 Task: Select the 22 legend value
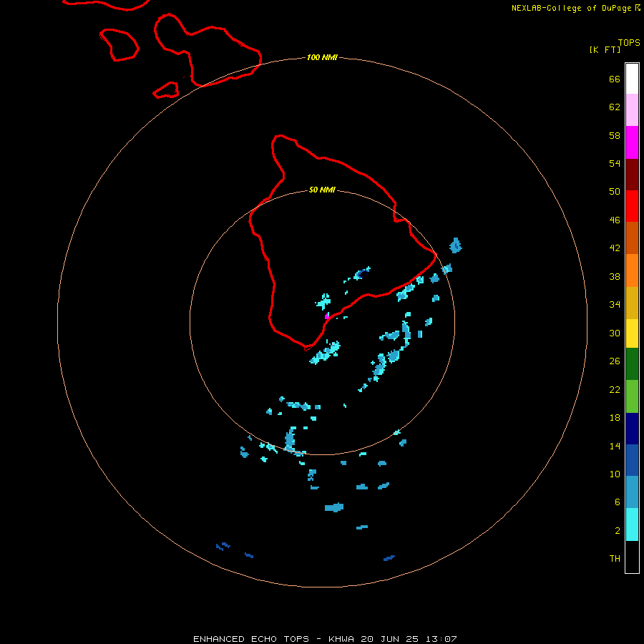coord(615,390)
